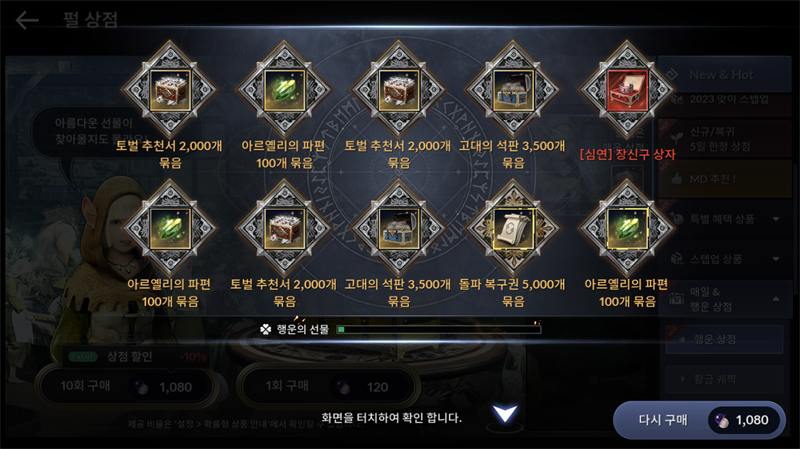Tap the bottom-left 아르엘리의 파편 crystal icon
This screenshot has height=449, width=800.
click(x=170, y=229)
